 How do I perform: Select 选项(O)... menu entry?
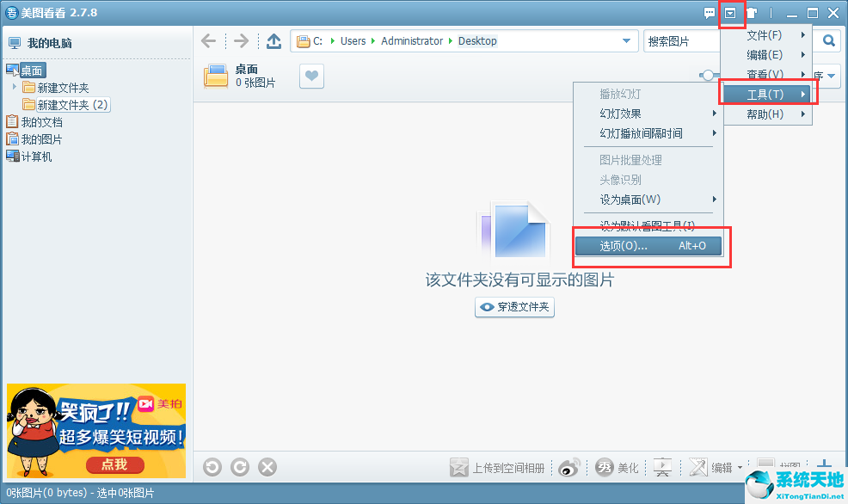(648, 246)
